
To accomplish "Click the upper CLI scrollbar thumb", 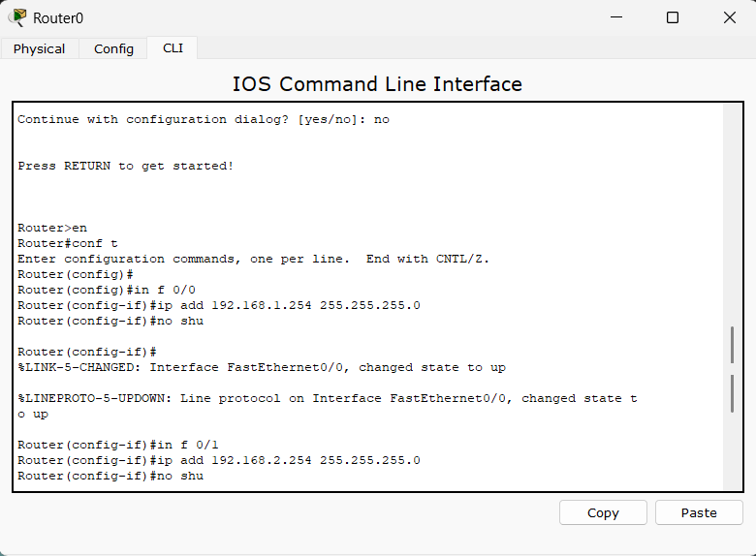I will (732, 345).
